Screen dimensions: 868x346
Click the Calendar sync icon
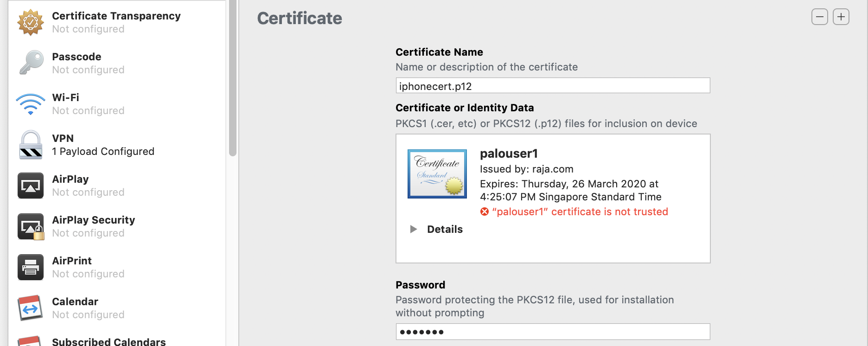pos(31,308)
